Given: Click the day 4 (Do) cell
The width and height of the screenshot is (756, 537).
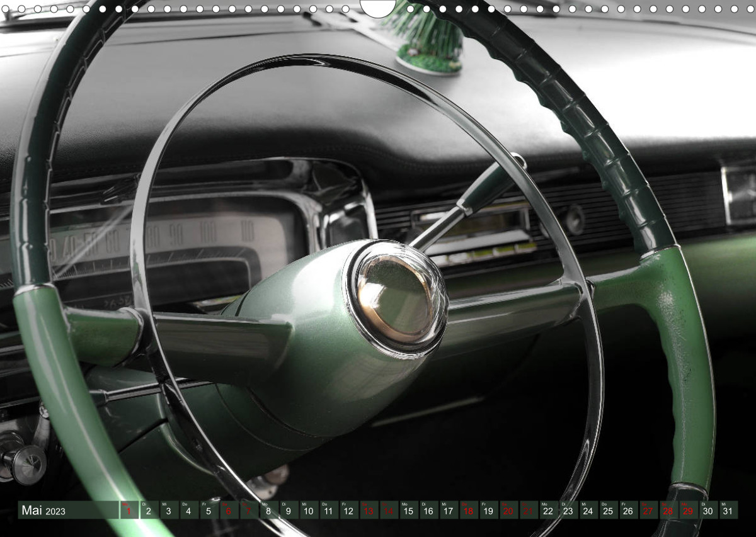Looking at the screenshot, I should (188, 510).
